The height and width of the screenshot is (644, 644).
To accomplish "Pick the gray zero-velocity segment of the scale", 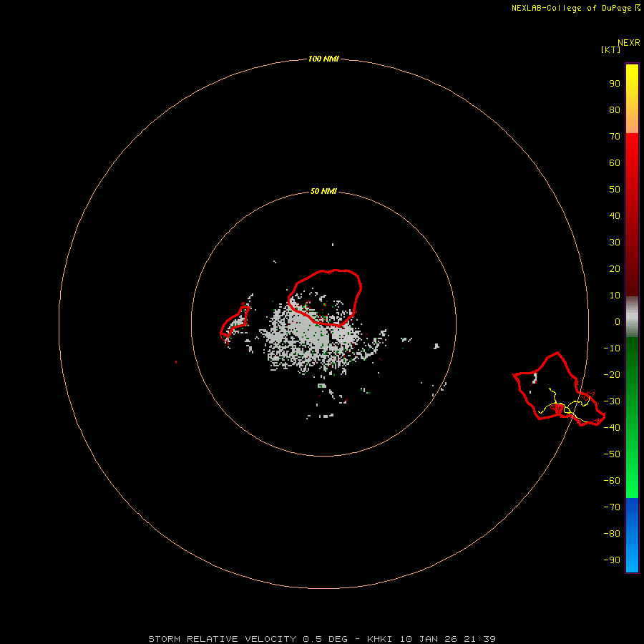I will (x=632, y=317).
